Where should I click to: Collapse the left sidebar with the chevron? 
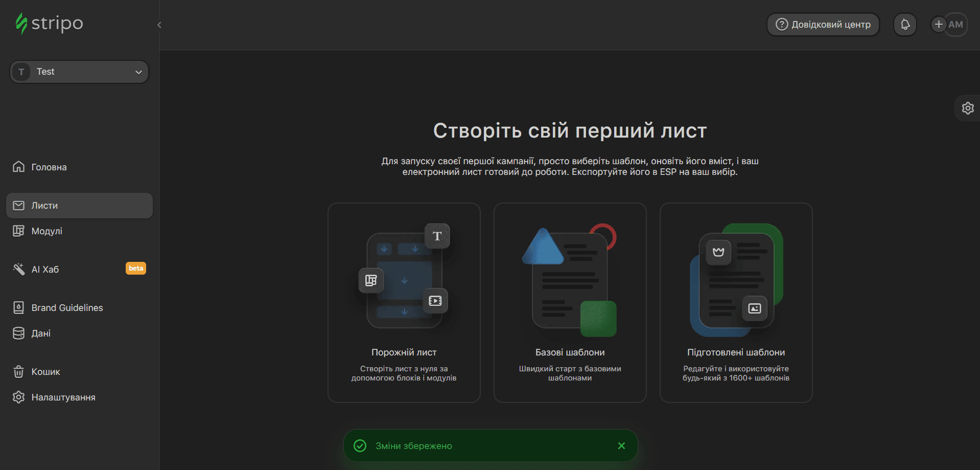159,25
